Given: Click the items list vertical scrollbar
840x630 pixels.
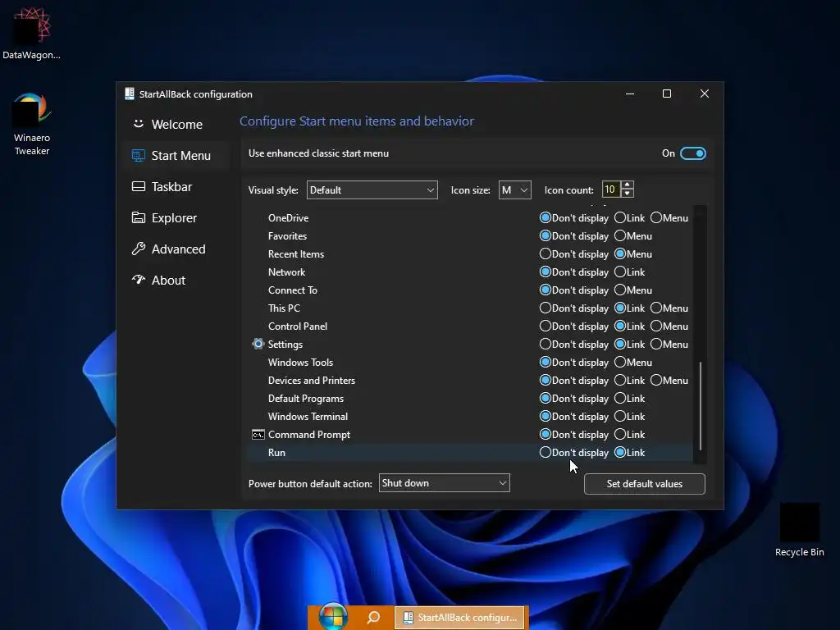Looking at the screenshot, I should pyautogui.click(x=701, y=406).
